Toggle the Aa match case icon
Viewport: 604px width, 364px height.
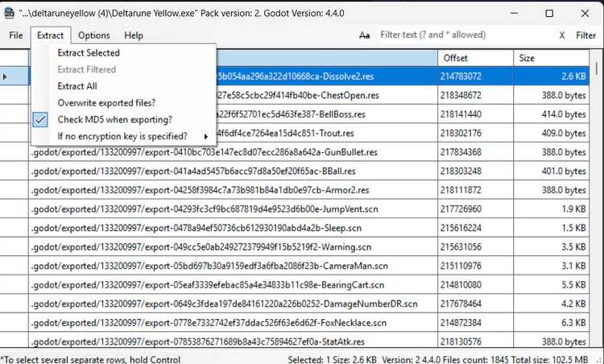(x=364, y=35)
